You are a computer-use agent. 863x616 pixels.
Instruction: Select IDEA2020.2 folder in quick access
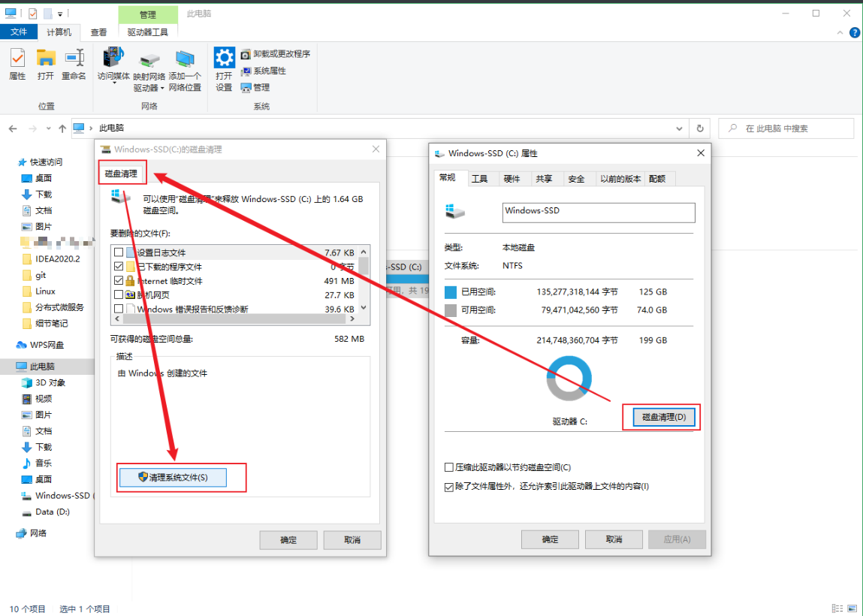point(51,258)
